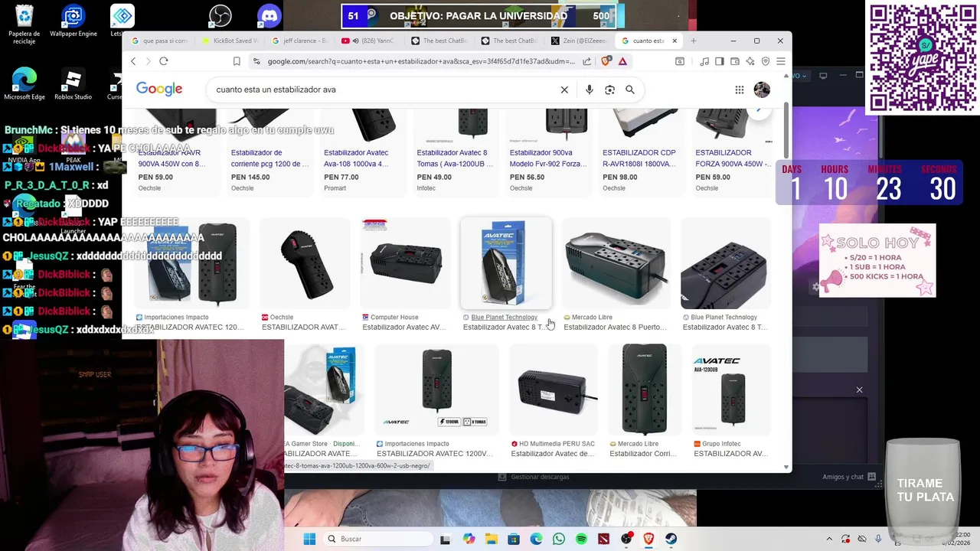Viewport: 980px width, 551px height.
Task: Open the Brave VPN shield icon
Action: (x=766, y=61)
